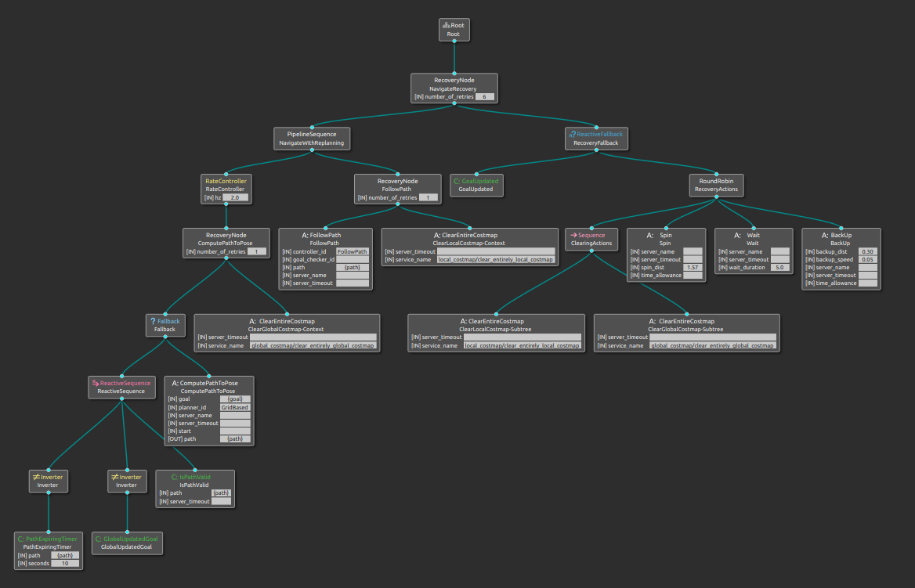Click server_timeout field in ClearGlobalCostmap-Context
This screenshot has width=915, height=588.
[313, 337]
